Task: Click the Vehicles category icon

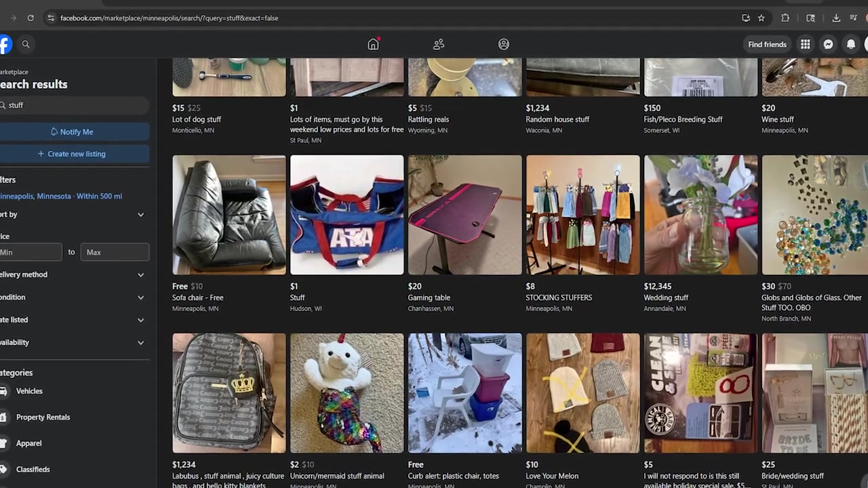Action: pos(3,391)
